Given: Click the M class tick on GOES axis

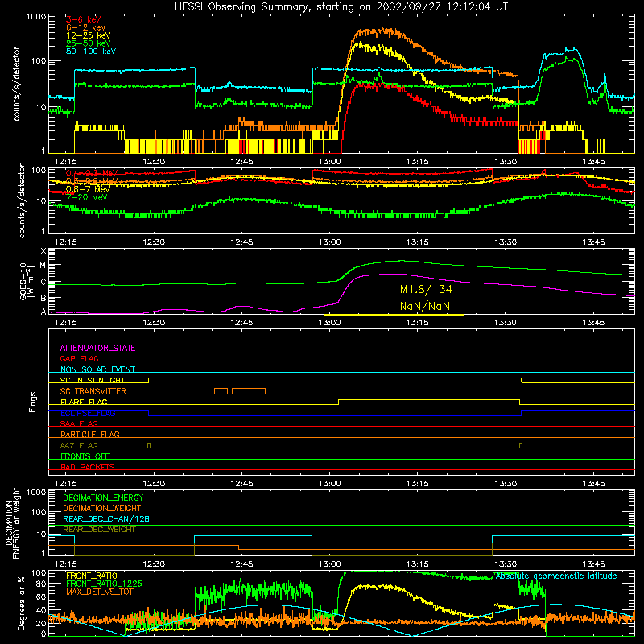Looking at the screenshot, I should coord(43,266).
